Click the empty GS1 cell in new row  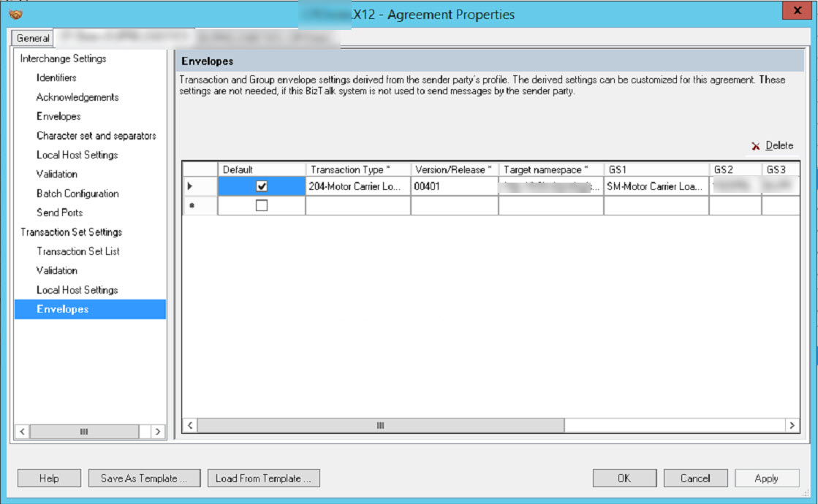656,205
